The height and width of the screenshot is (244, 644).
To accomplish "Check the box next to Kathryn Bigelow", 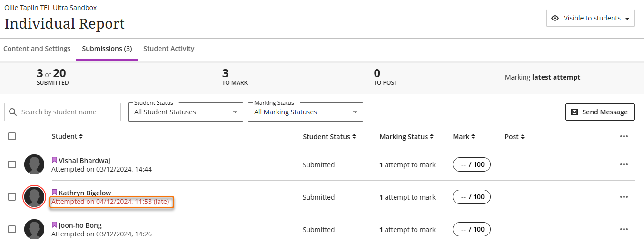I will tap(12, 197).
